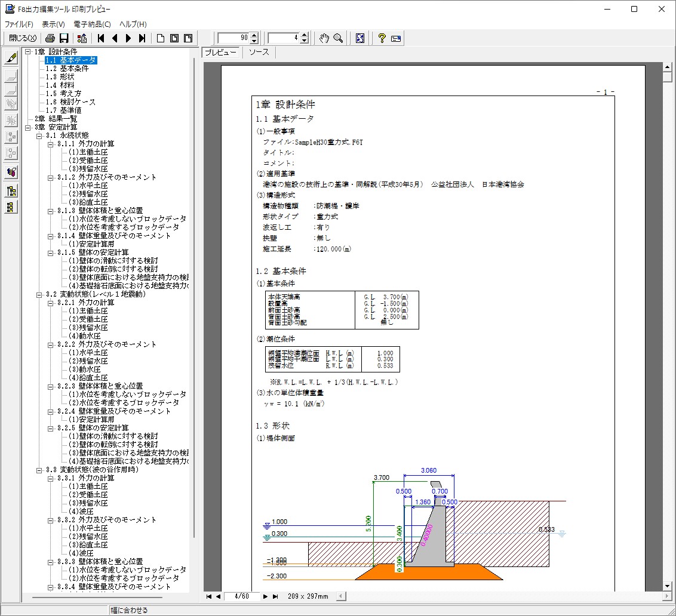The height and width of the screenshot is (616, 676).
Task: Collapse the 3.2.3 壁体体積と重心位置 node
Action: tap(50, 386)
